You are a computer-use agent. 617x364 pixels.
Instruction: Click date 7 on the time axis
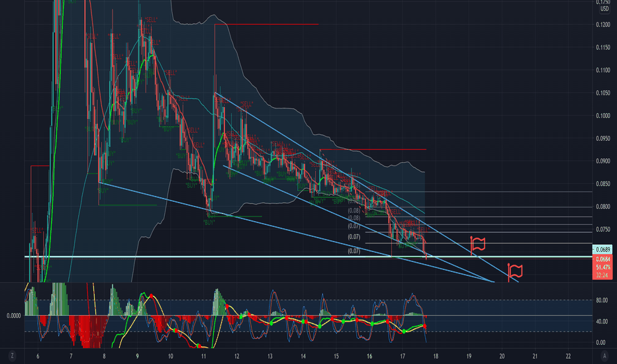[71, 356]
